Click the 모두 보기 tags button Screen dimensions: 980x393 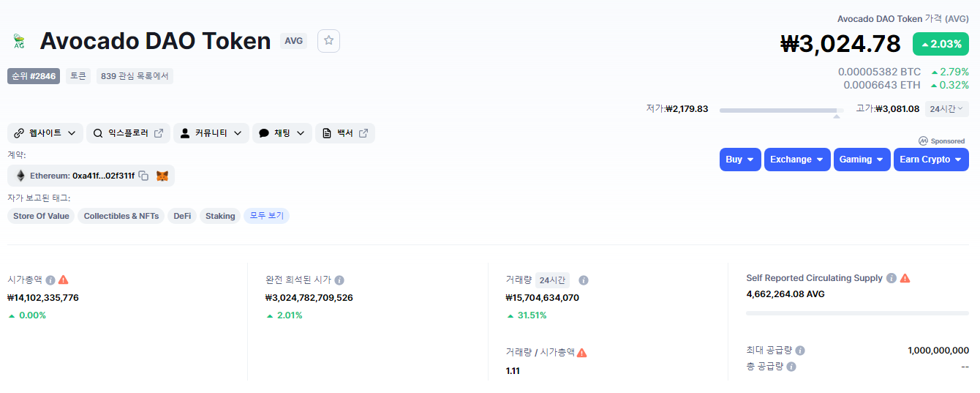[266, 216]
